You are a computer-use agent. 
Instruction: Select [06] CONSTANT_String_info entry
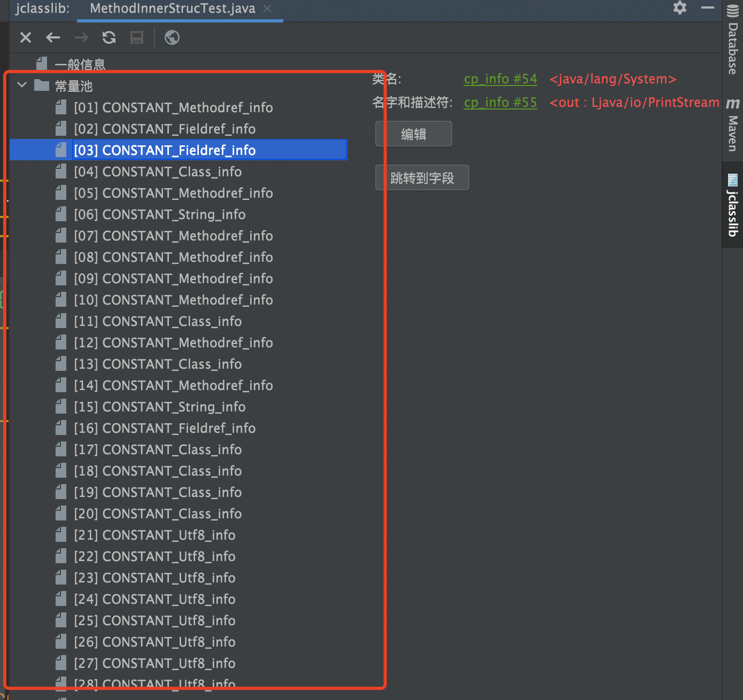click(160, 214)
